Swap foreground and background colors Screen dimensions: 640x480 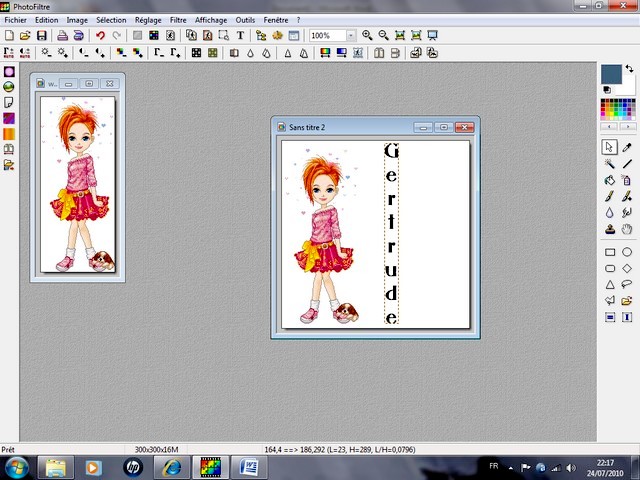[x=629, y=69]
